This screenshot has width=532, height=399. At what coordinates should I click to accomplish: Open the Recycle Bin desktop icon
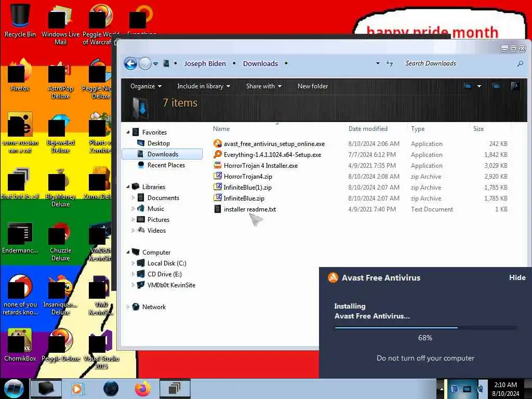pos(20,20)
